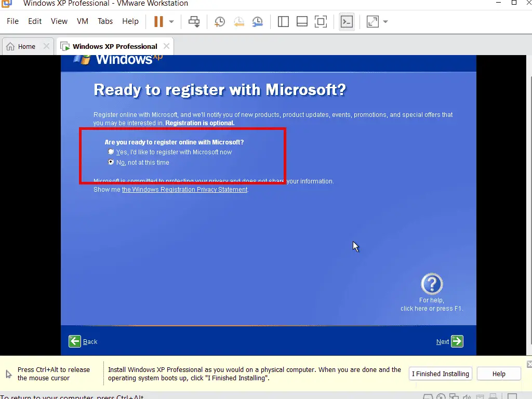Screen dimensions: 532x399
Task: Click the hard disk status bar icon
Action: click(428, 396)
